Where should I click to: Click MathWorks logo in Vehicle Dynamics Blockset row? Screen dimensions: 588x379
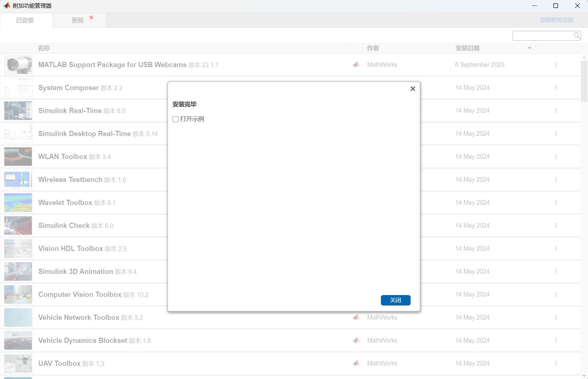tap(356, 340)
